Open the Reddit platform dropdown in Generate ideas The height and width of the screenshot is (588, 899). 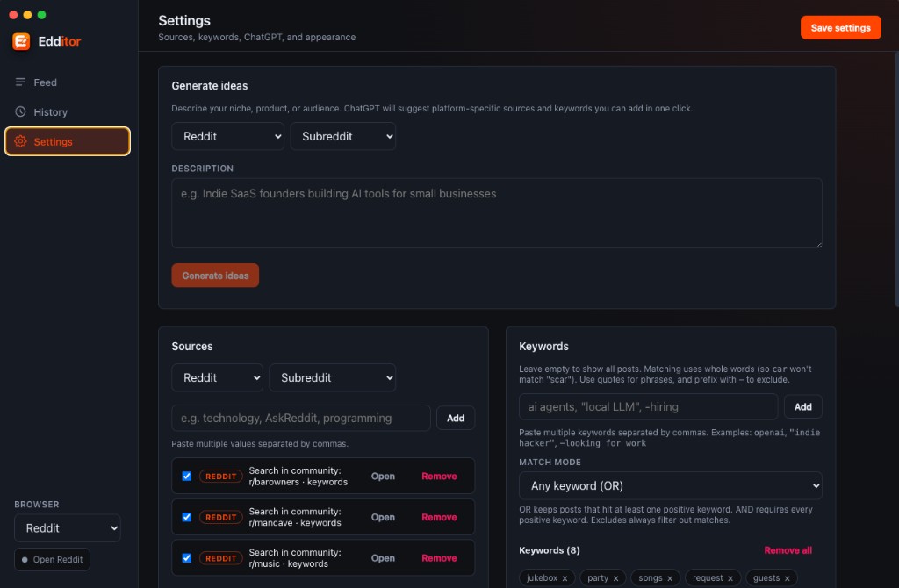pyautogui.click(x=227, y=136)
